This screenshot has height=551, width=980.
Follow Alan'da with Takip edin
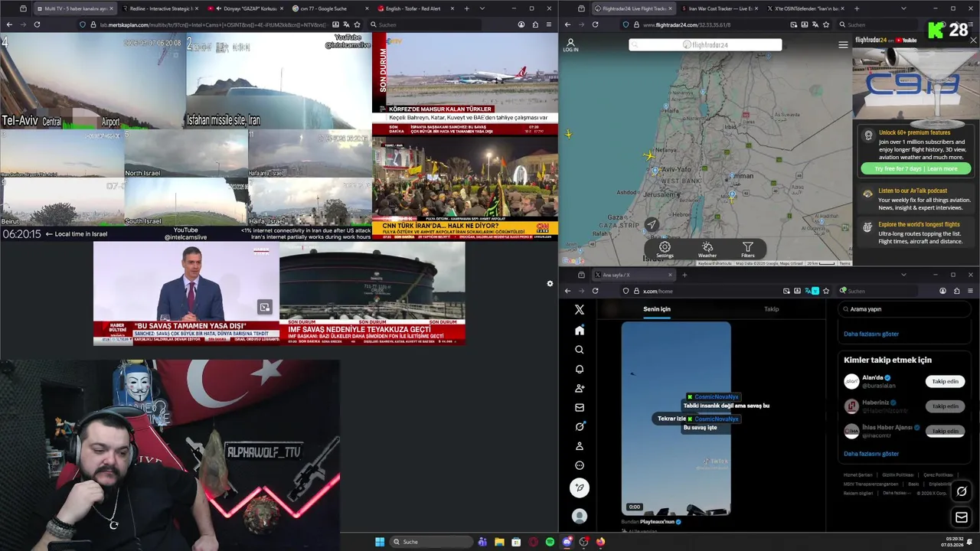pyautogui.click(x=945, y=381)
